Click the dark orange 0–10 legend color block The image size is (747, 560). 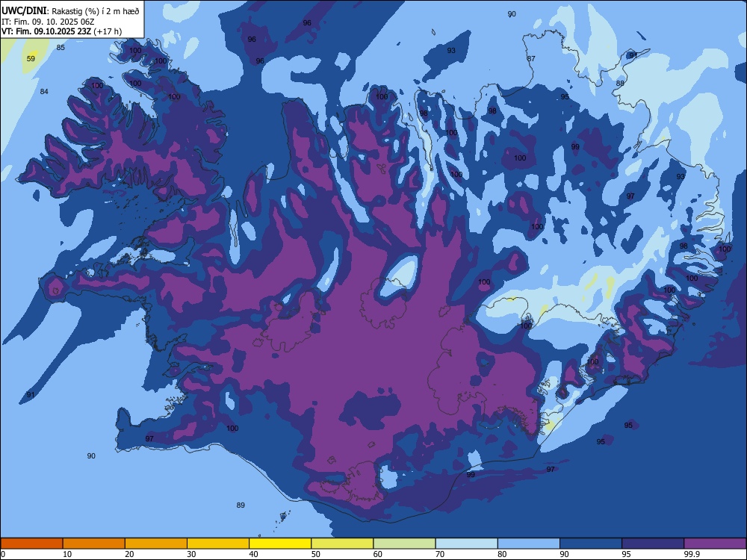coord(31,544)
